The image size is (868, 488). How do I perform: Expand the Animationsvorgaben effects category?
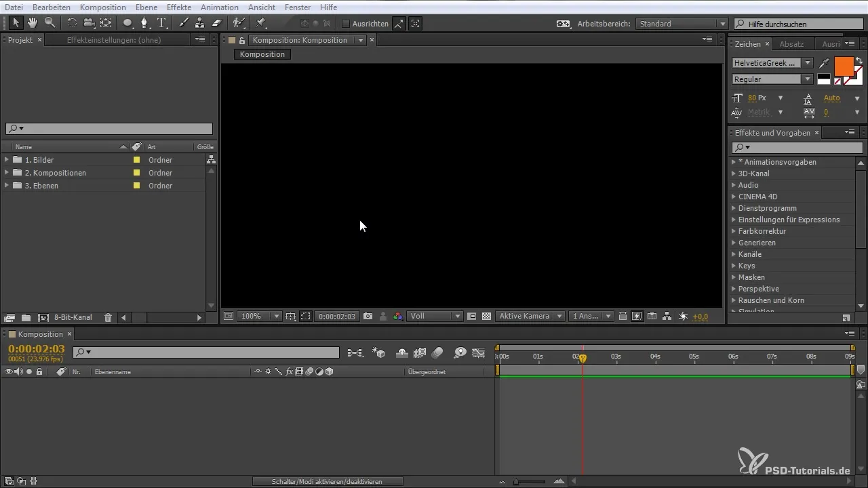click(734, 162)
